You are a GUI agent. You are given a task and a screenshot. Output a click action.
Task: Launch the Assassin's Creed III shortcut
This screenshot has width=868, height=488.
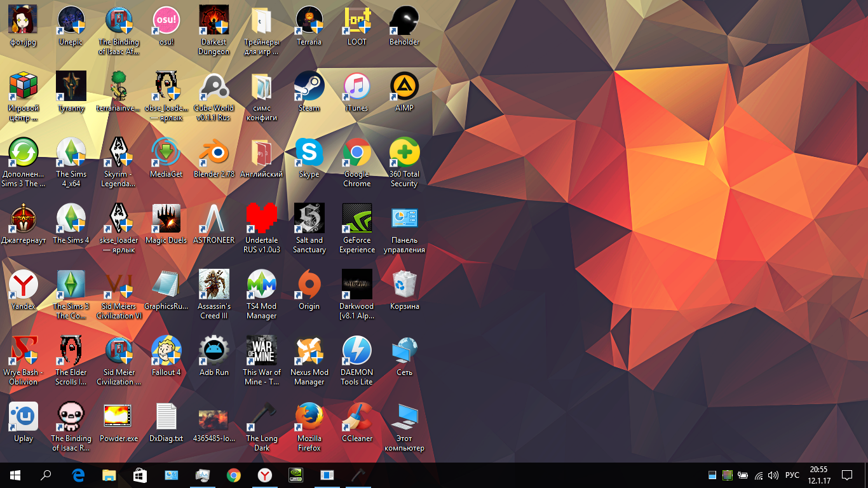coord(214,285)
